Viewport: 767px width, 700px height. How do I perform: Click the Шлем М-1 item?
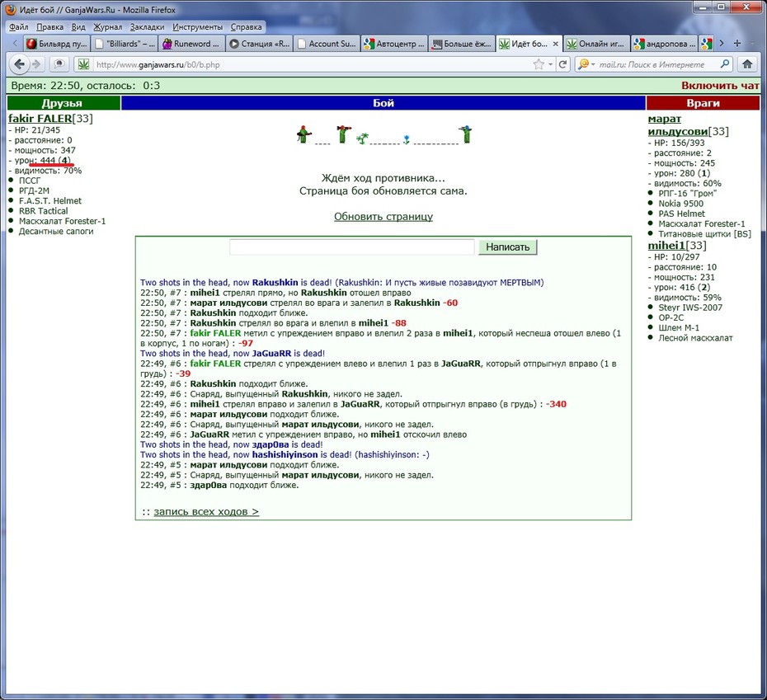(679, 328)
